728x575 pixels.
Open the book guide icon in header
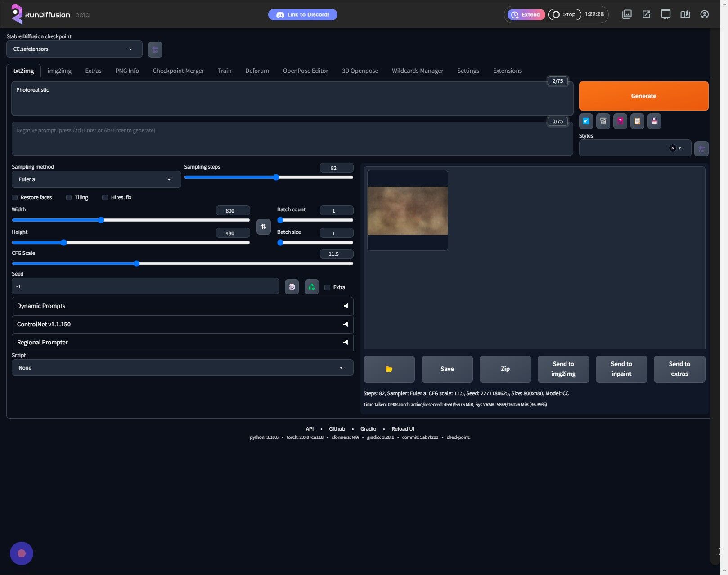[x=685, y=14]
